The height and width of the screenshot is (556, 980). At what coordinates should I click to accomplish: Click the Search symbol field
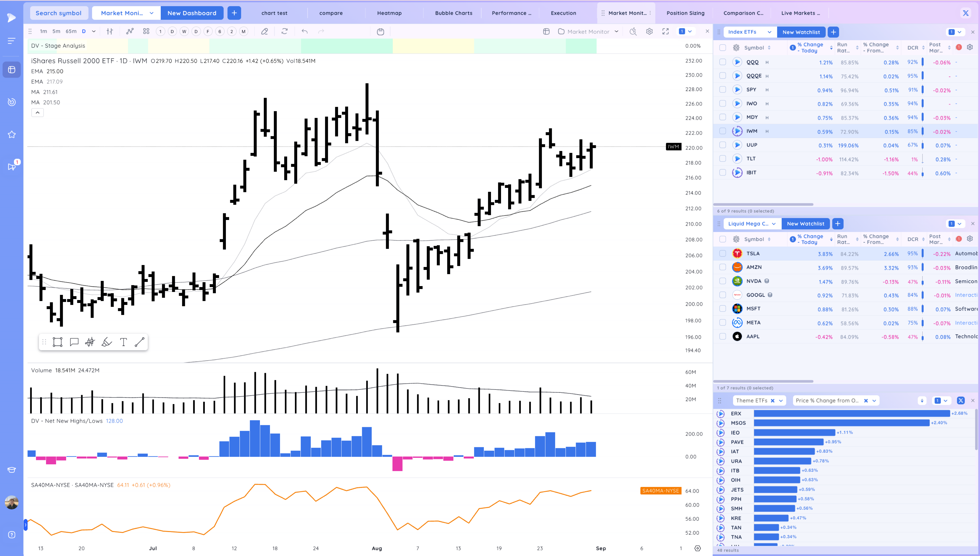click(59, 13)
